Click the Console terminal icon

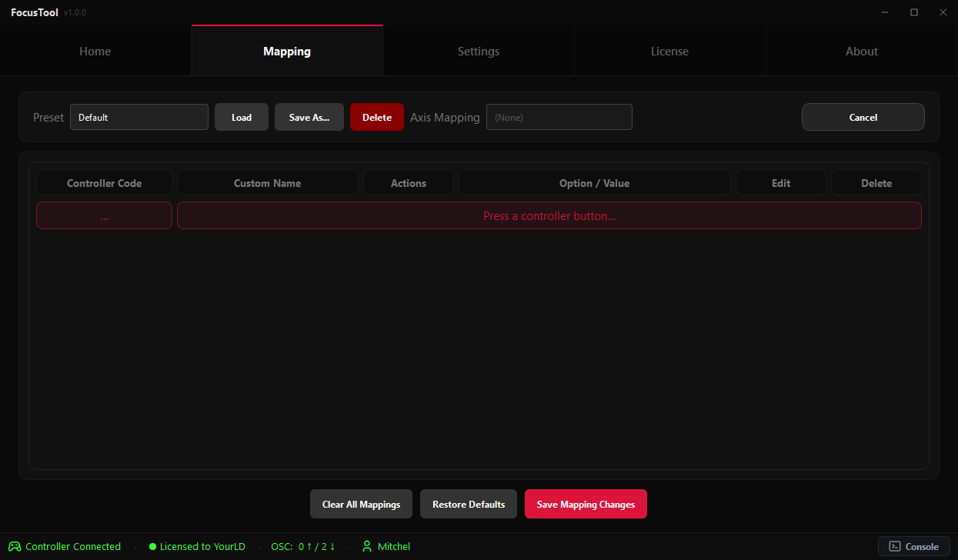point(895,547)
